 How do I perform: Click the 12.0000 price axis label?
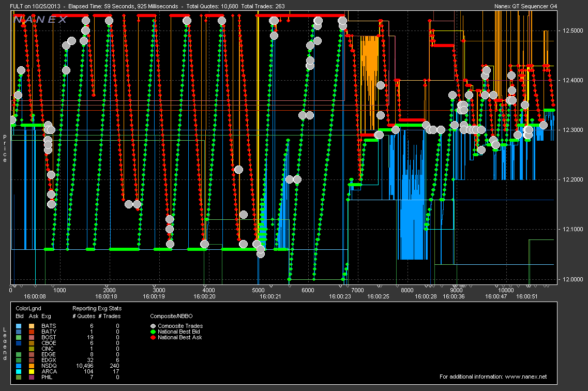(572, 279)
